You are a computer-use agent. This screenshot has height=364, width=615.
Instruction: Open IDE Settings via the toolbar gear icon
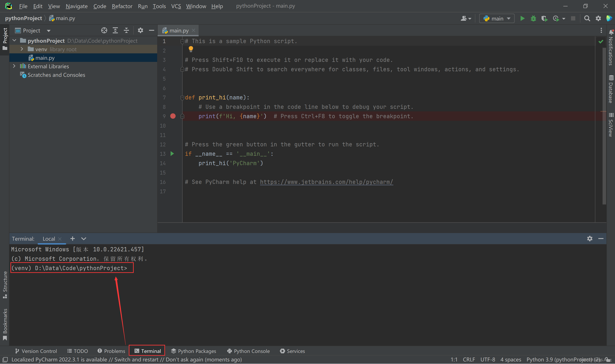click(598, 18)
